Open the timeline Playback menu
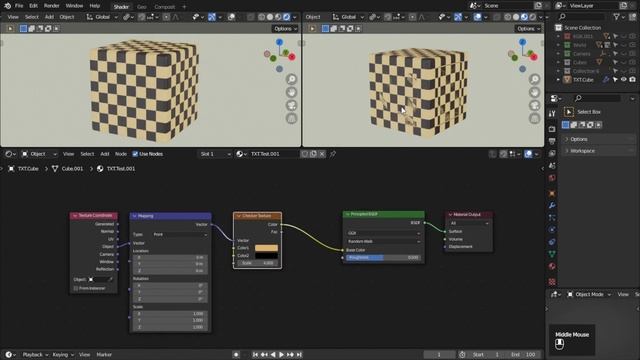The image size is (640, 360). [x=35, y=355]
